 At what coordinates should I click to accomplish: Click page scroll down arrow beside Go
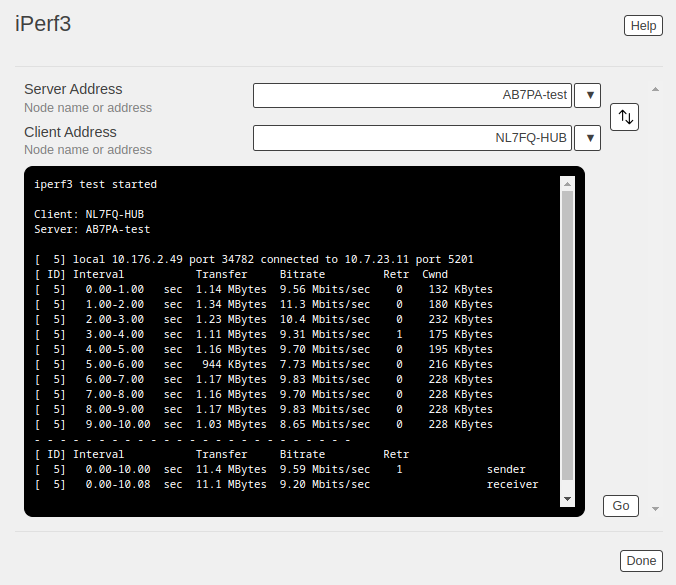click(x=655, y=509)
